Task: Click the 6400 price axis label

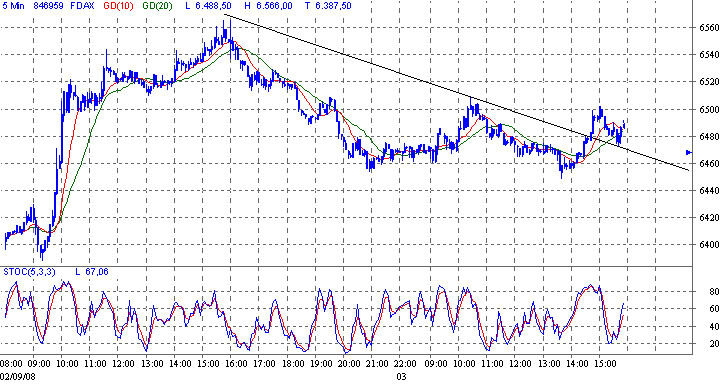Action: pos(709,245)
